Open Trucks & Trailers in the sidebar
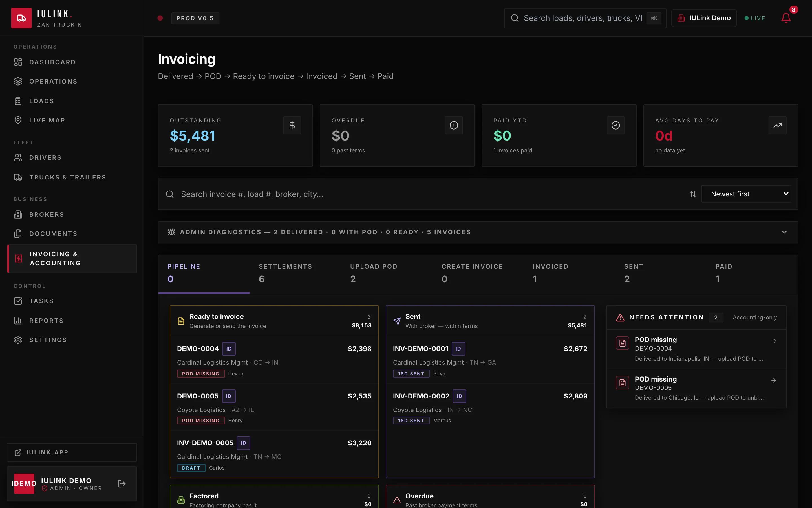Image resolution: width=812 pixels, height=508 pixels. (72, 178)
